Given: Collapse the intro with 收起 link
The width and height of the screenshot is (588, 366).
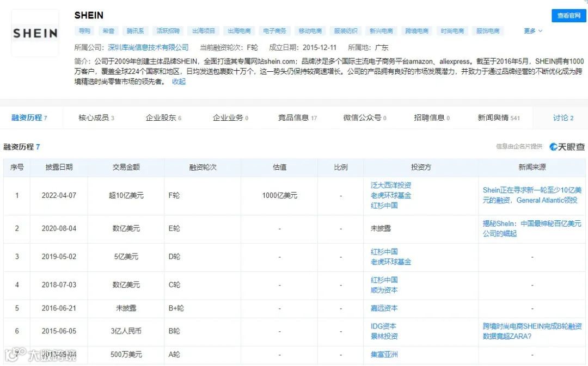Looking at the screenshot, I should coord(179,81).
